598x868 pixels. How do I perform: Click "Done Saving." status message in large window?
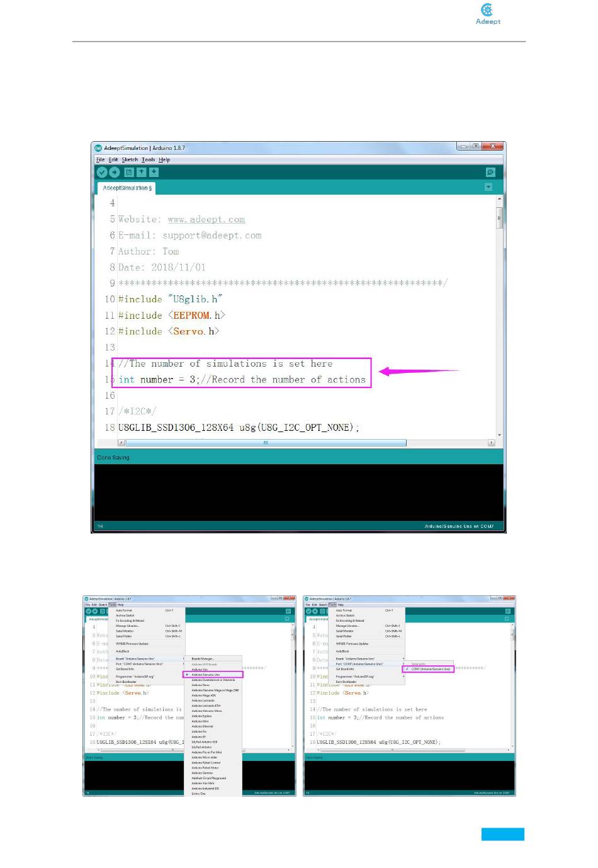click(113, 457)
